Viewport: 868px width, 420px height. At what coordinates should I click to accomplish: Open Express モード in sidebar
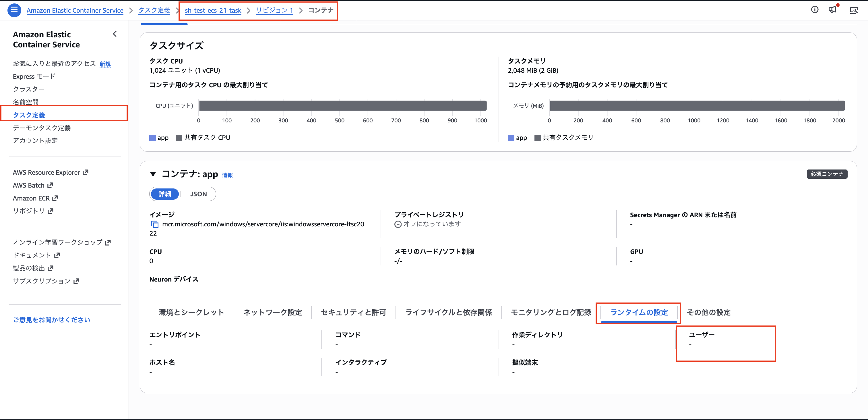34,76
